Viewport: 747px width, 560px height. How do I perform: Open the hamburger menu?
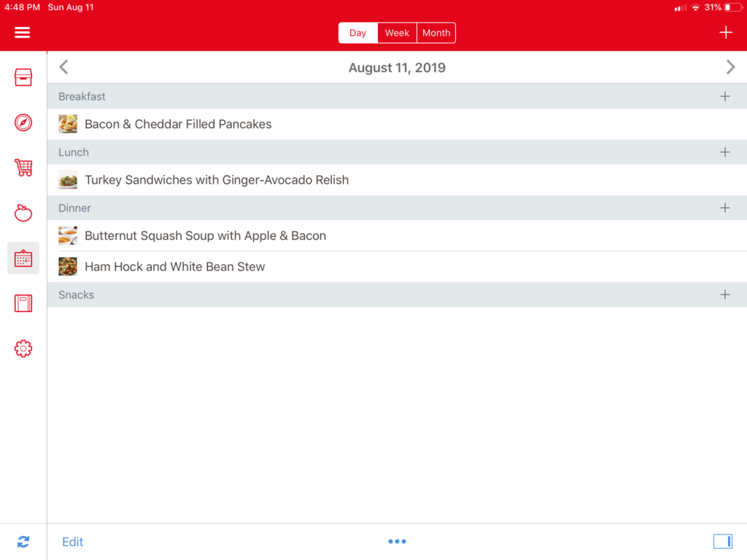tap(23, 33)
